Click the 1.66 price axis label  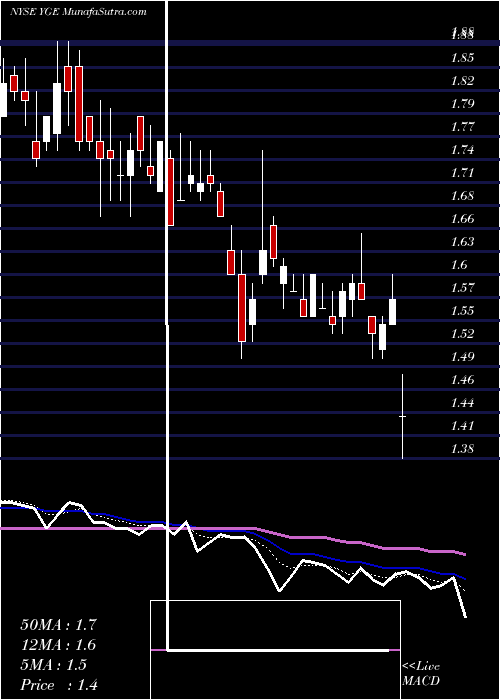(462, 219)
